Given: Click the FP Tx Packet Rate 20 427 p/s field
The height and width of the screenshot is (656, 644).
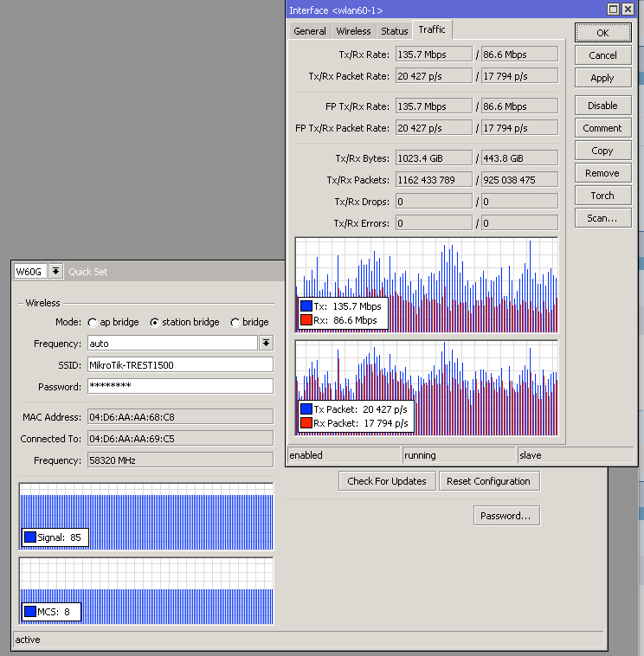Looking at the screenshot, I should click(x=434, y=128).
